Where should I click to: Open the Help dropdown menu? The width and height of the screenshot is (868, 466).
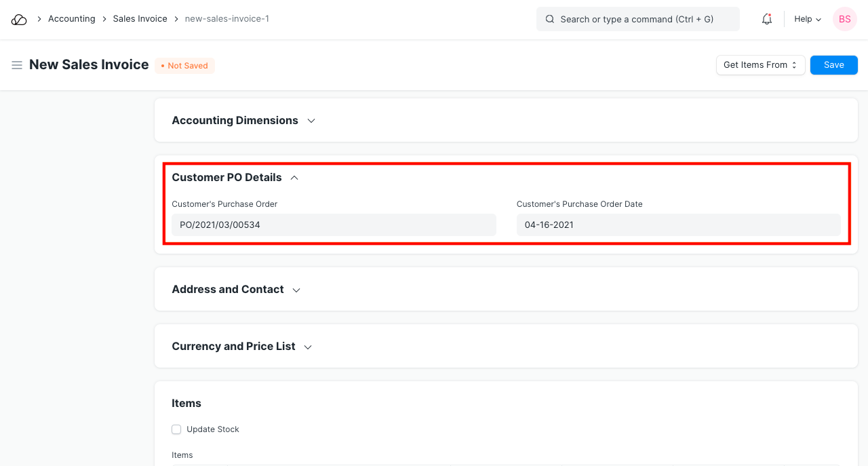(x=807, y=19)
